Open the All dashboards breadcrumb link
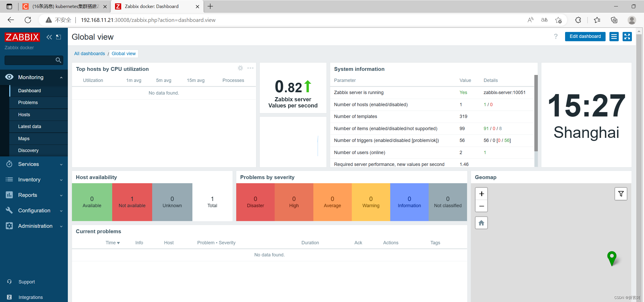The image size is (644, 302). [89, 54]
